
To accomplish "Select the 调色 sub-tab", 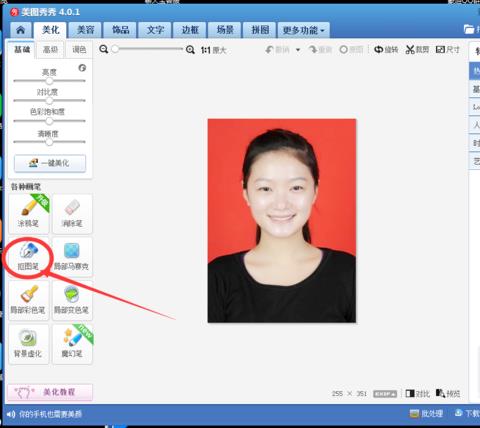I will click(79, 50).
